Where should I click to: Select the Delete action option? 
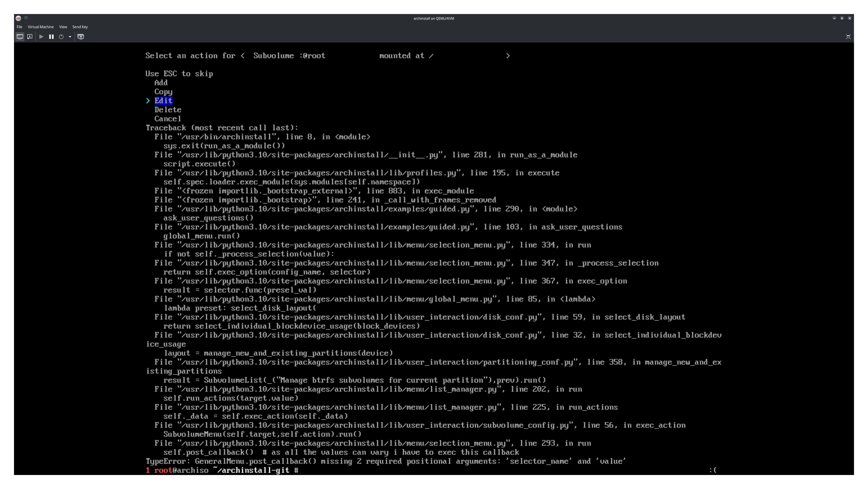click(x=168, y=109)
